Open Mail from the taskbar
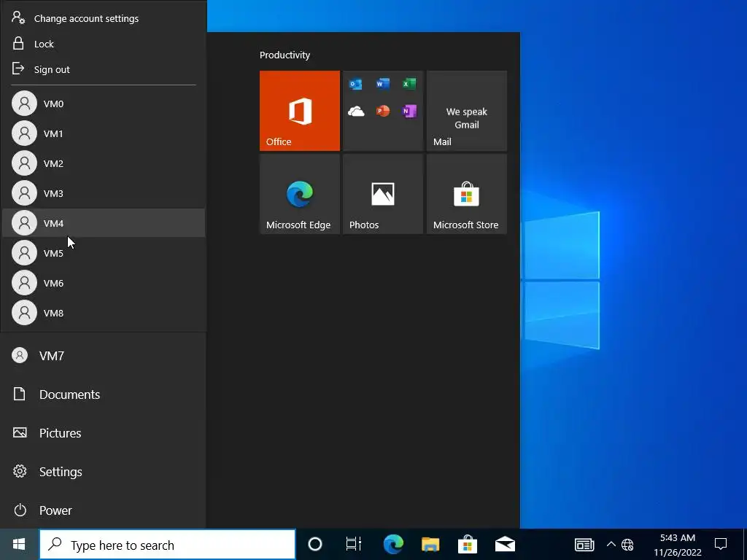The width and height of the screenshot is (747, 560). point(505,544)
